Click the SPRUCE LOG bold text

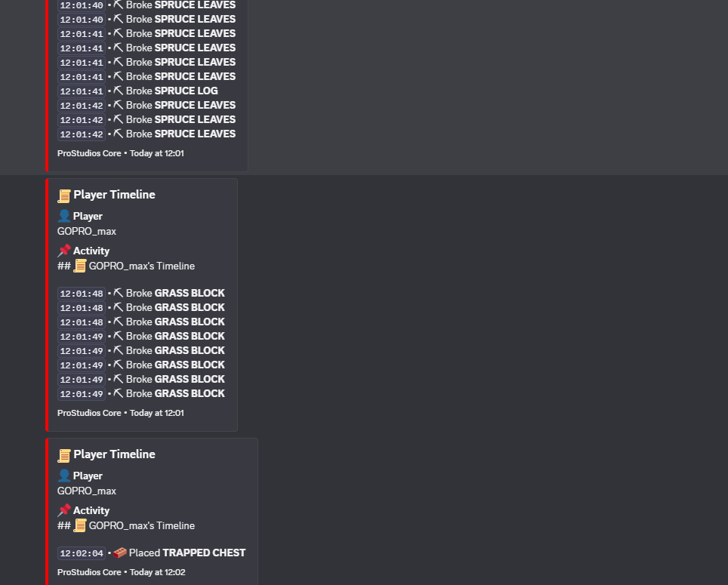[x=187, y=91]
